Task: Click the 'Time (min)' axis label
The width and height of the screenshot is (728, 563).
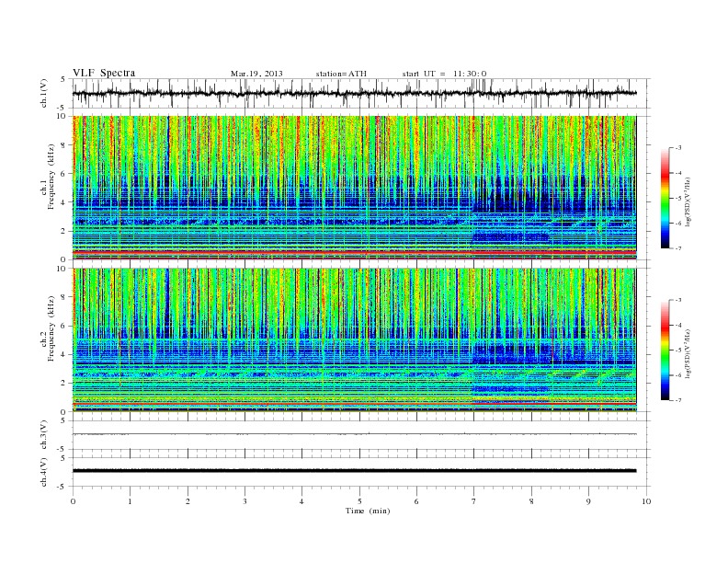Action: (368, 511)
